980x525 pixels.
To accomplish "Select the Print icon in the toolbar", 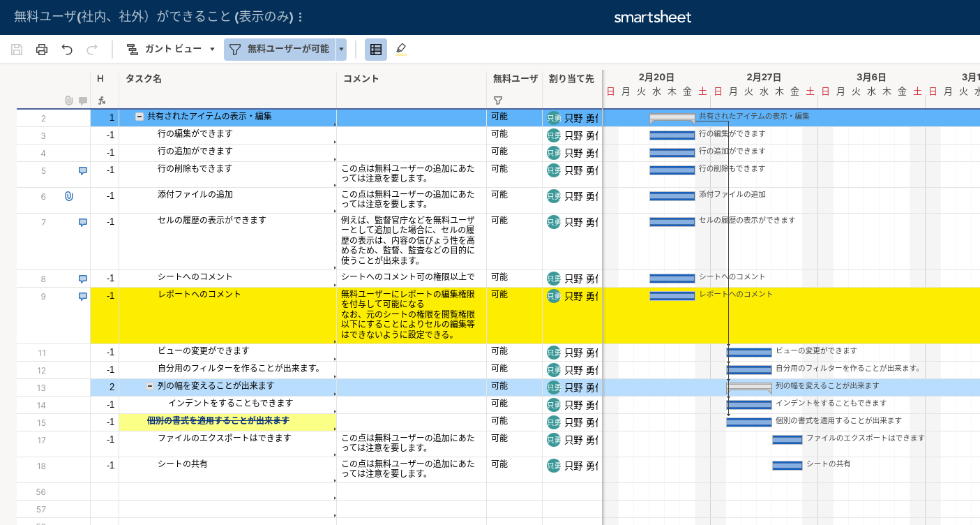I will [x=42, y=49].
